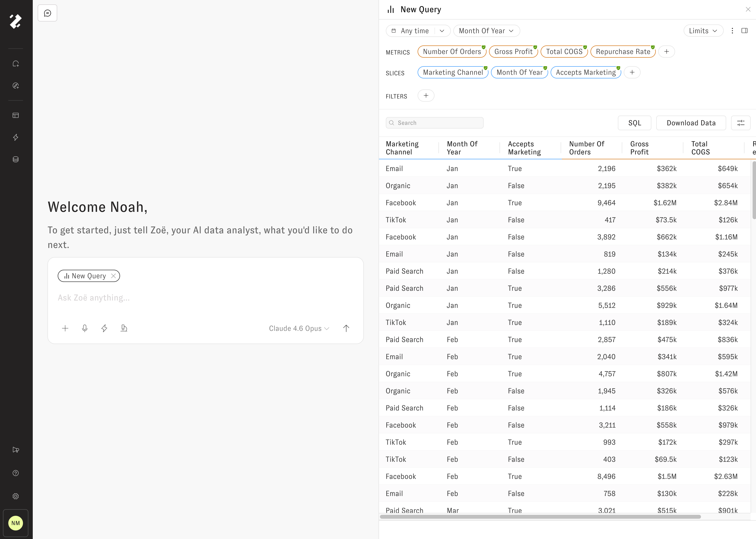The height and width of the screenshot is (539, 756).
Task: Open the three-dot more options menu
Action: click(732, 31)
